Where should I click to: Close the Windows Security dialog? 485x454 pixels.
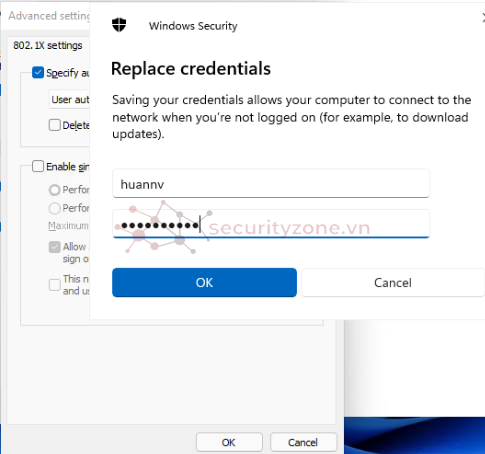pos(483,18)
